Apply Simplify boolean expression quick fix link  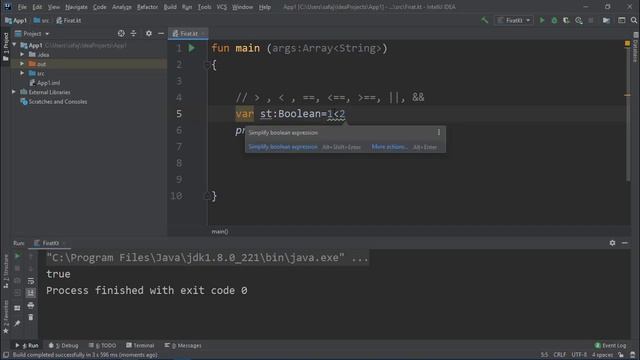click(283, 147)
